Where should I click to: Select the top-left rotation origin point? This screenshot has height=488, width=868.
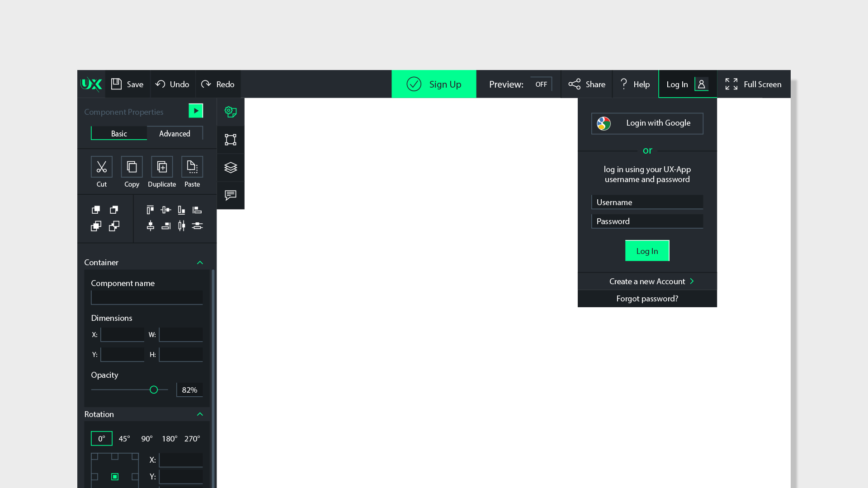(x=94, y=456)
